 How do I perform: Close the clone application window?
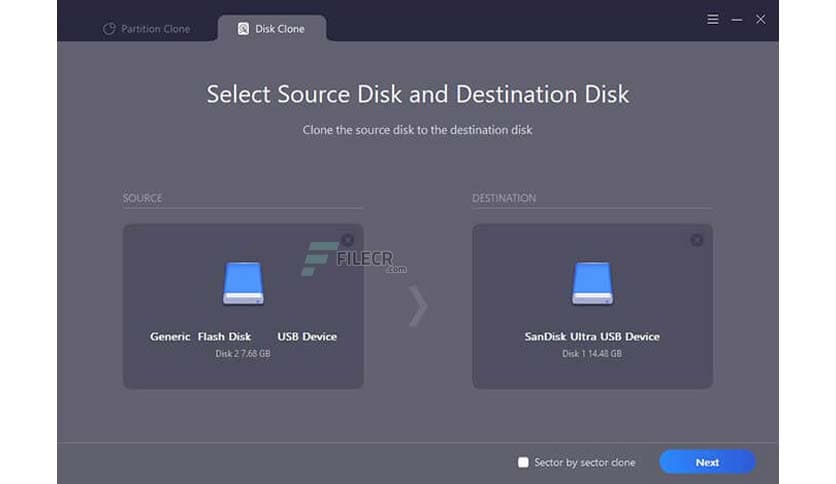tap(761, 19)
